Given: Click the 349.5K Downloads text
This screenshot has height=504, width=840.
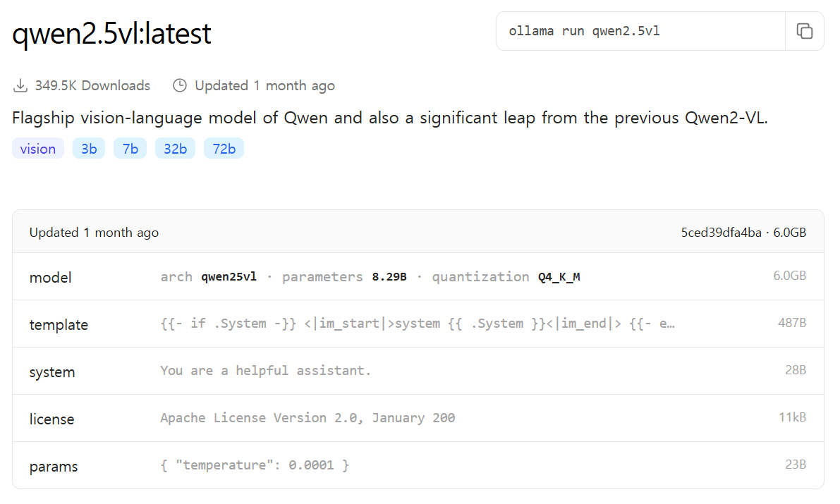Looking at the screenshot, I should pos(92,86).
